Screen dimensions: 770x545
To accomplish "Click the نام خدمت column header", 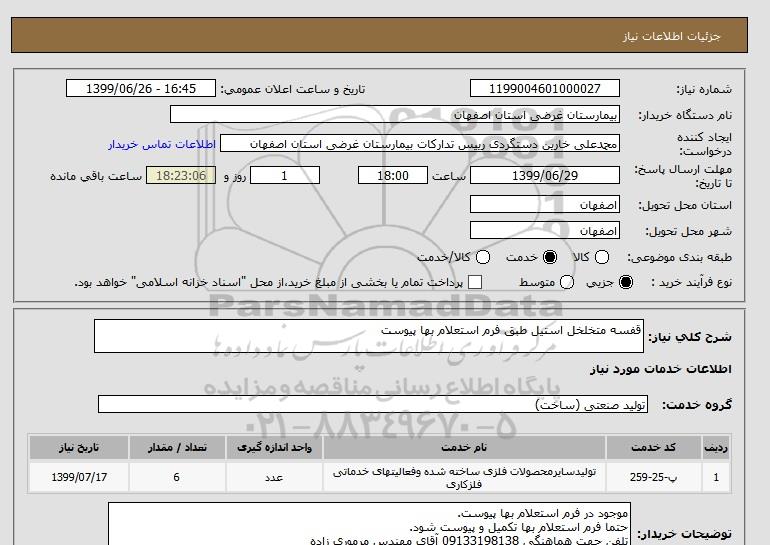I will click(x=464, y=447).
